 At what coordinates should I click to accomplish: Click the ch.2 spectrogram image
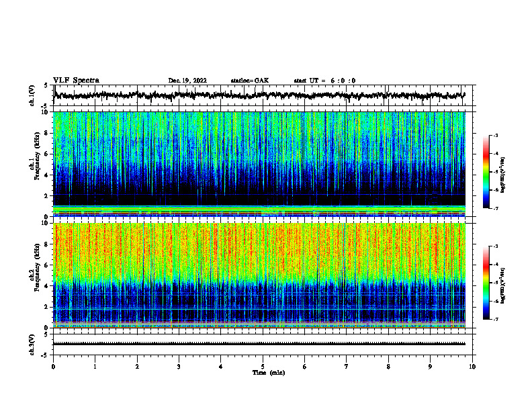coord(259,275)
